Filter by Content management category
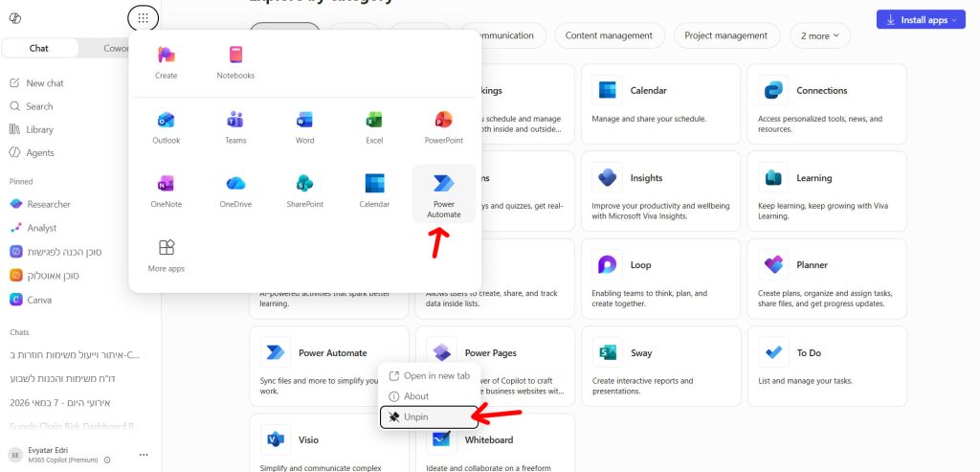The height and width of the screenshot is (472, 980). coord(609,35)
